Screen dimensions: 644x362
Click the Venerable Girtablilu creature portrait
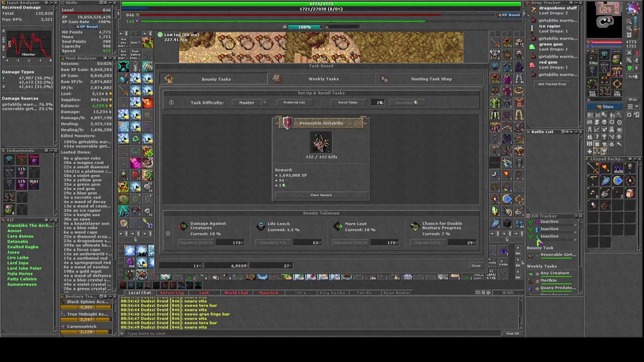click(x=321, y=142)
